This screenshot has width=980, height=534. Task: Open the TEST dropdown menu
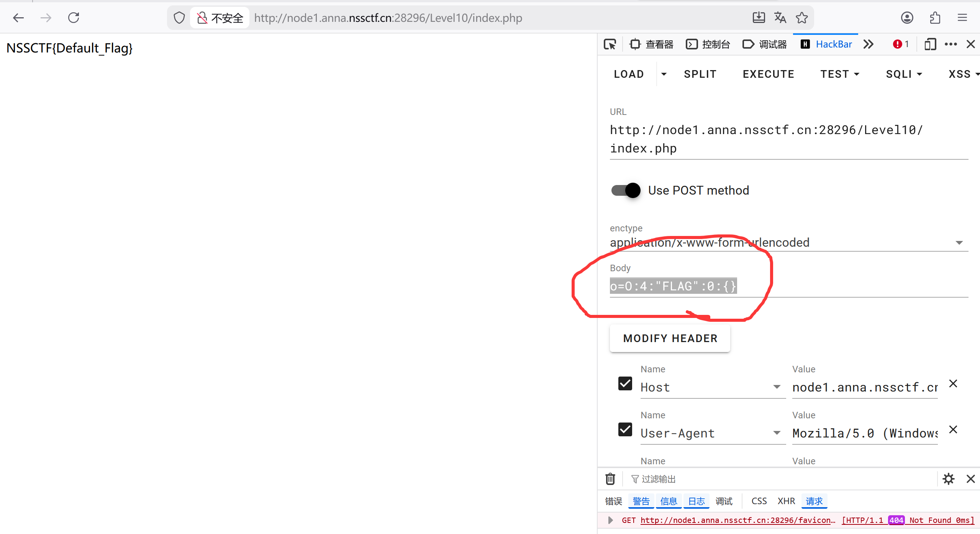(840, 74)
